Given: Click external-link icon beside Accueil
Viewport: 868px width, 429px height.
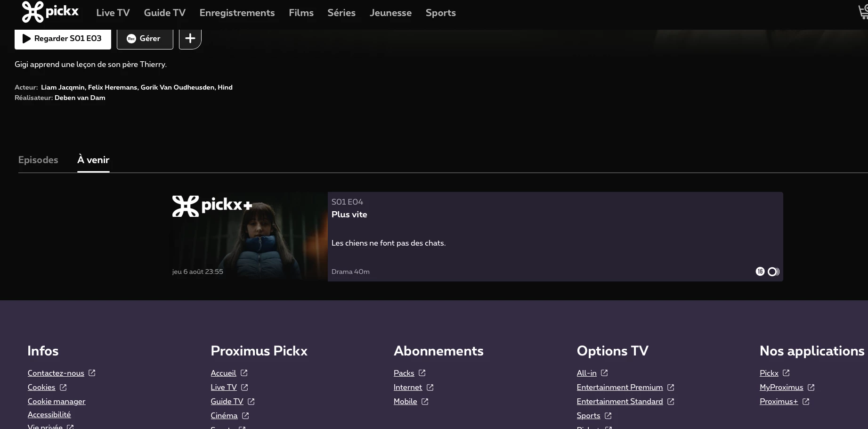Looking at the screenshot, I should coord(244,373).
